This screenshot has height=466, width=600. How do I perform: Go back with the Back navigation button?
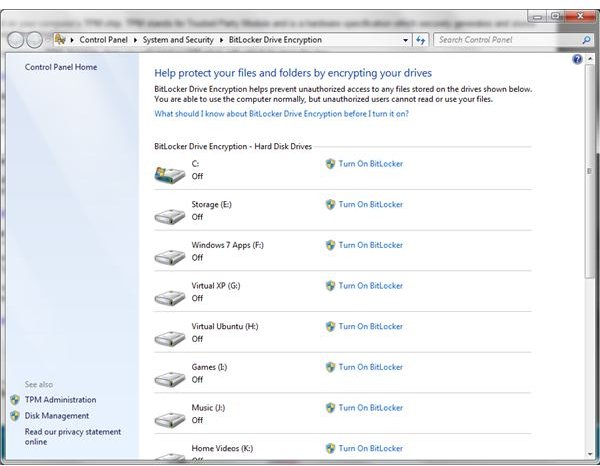coord(16,40)
